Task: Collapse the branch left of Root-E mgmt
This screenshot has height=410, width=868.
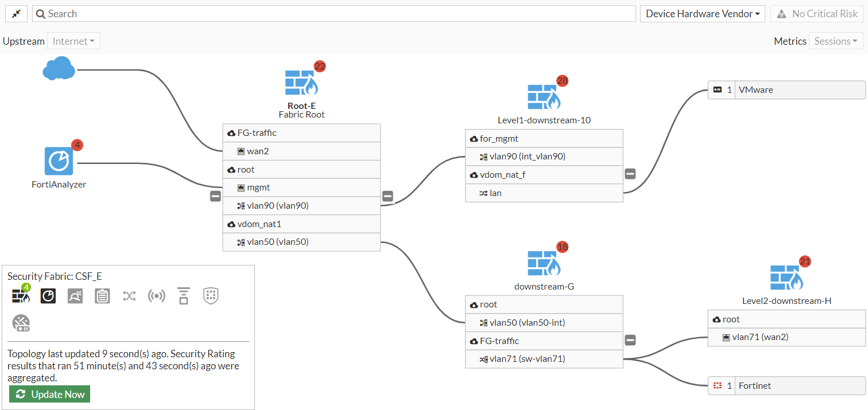Action: click(215, 196)
